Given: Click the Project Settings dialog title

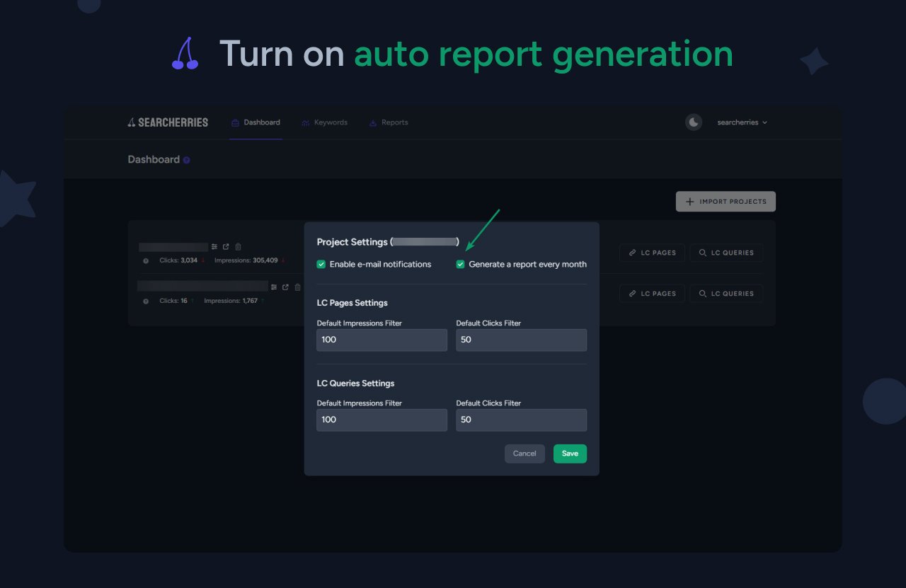Looking at the screenshot, I should tap(388, 242).
